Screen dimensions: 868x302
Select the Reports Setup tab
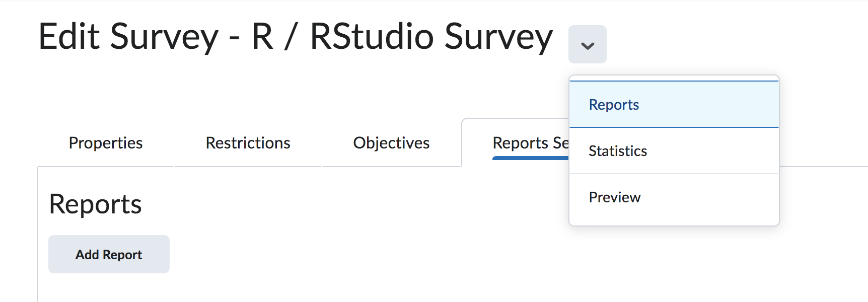[x=530, y=143]
